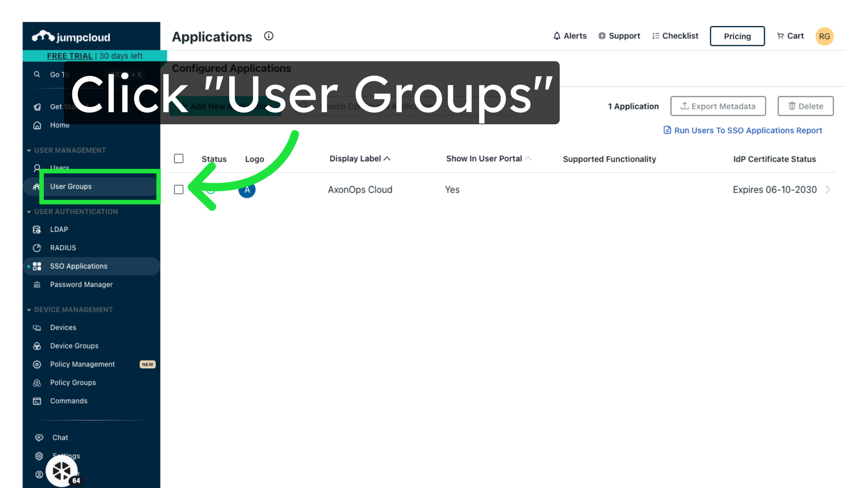Collapse the User Authentication section
Screen dimensions: 868x488
pyautogui.click(x=29, y=212)
